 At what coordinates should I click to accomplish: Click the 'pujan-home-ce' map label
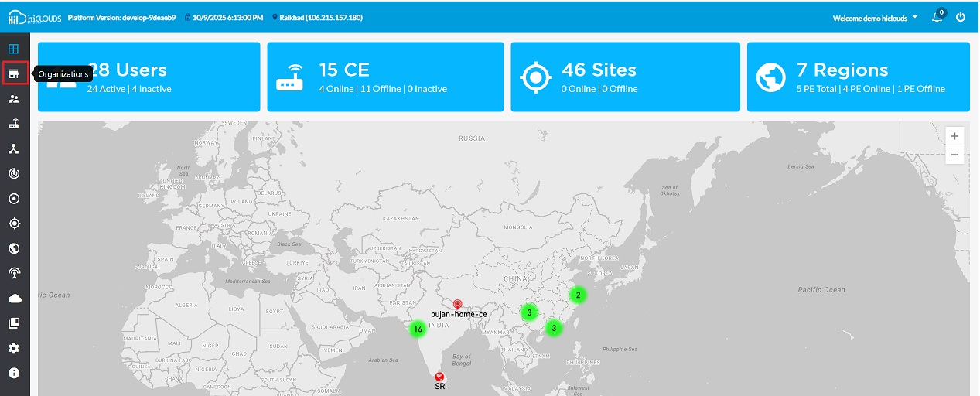(459, 315)
